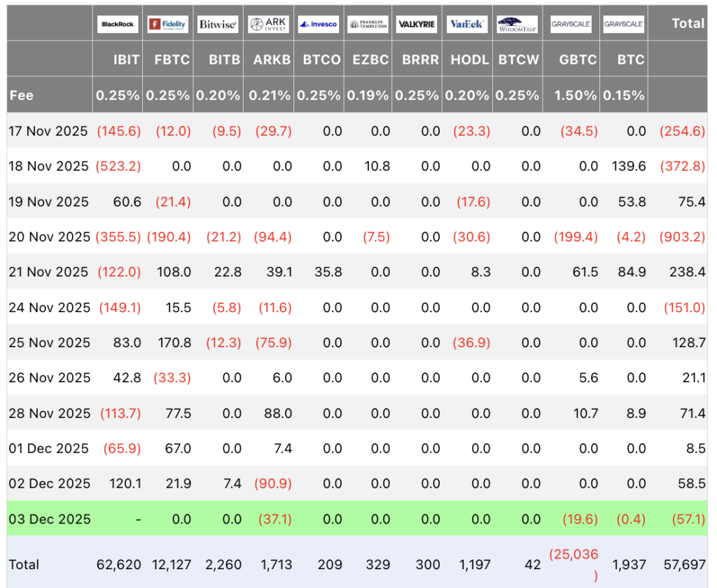Image resolution: width=717 pixels, height=588 pixels.
Task: Select the 20 Nov 2025 date cell
Action: pyautogui.click(x=49, y=237)
